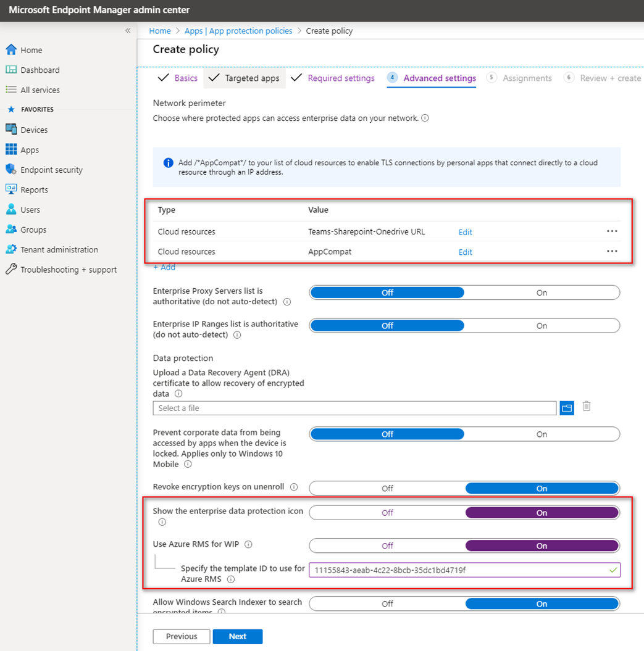Screen dimensions: 644x651
Task: Set Revoke encryption keys on unenroll to Off
Action: pyautogui.click(x=387, y=488)
